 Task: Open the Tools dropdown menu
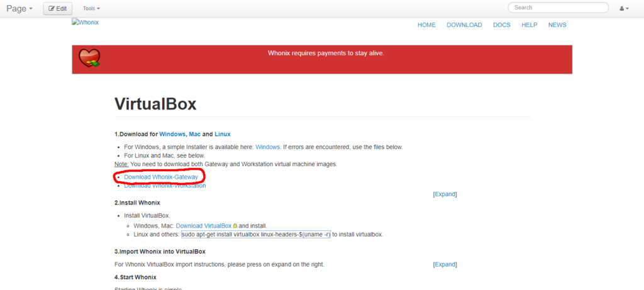pos(91,8)
